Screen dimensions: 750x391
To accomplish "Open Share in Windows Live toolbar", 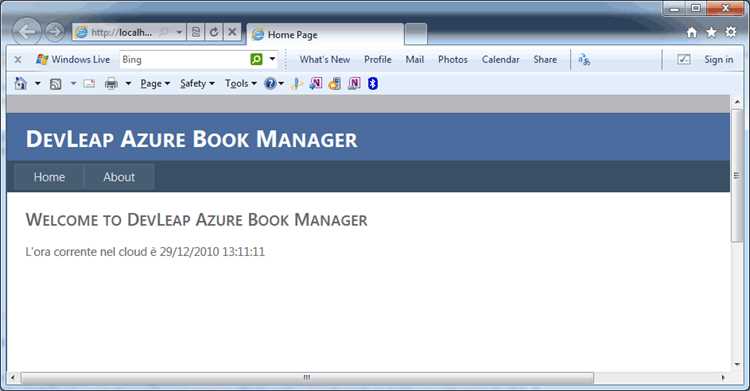I will pyautogui.click(x=545, y=59).
